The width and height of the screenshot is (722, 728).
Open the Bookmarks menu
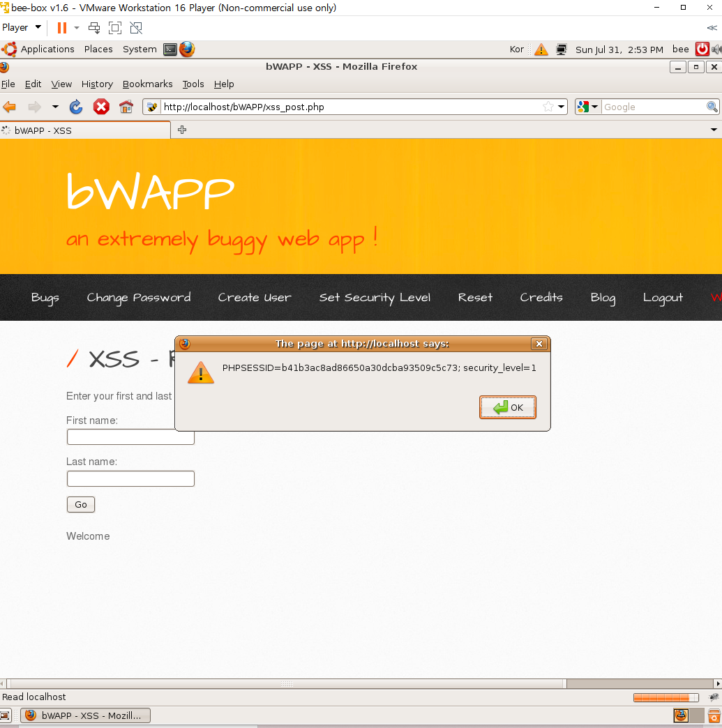[x=147, y=84]
